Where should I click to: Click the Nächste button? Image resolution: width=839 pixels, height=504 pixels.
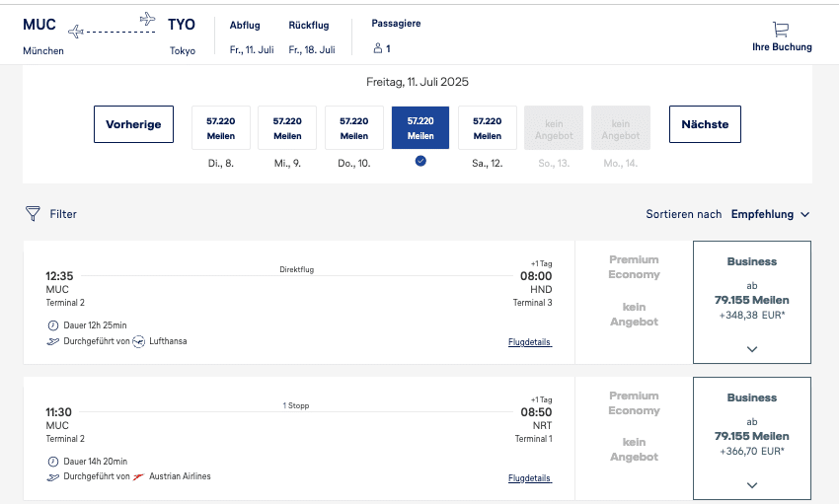click(705, 124)
